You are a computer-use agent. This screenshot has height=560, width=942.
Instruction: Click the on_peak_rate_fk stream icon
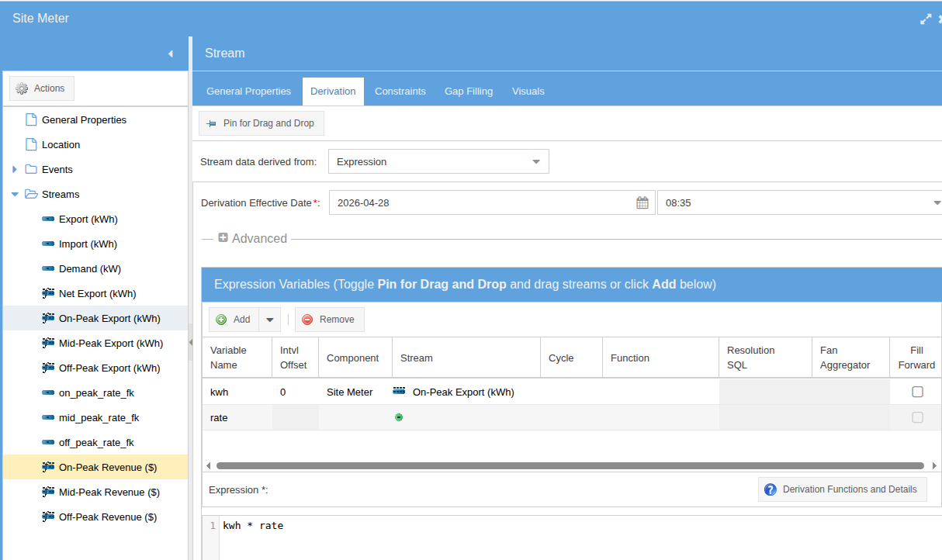[x=48, y=392]
